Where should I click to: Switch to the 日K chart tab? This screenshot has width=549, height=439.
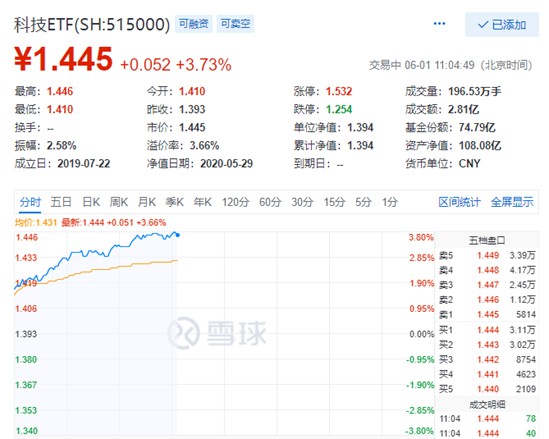91,202
